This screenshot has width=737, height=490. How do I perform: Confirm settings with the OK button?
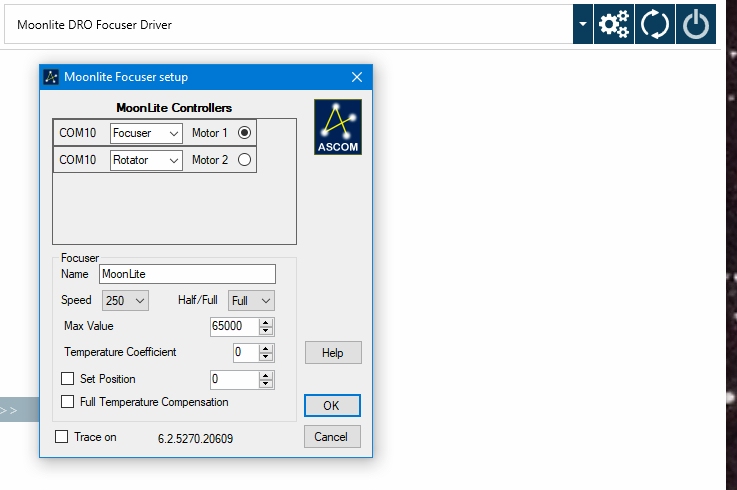pos(332,405)
